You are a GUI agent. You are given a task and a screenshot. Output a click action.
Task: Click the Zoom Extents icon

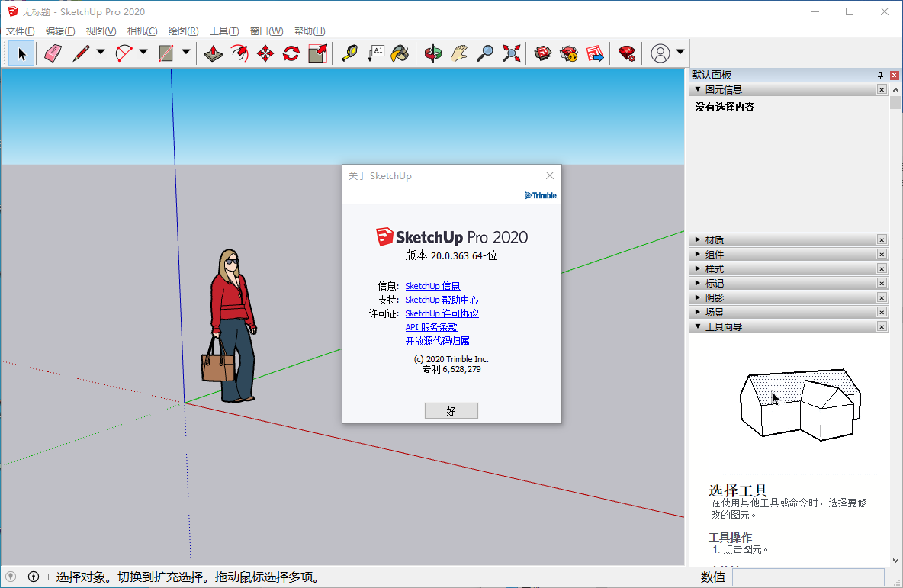pos(511,53)
